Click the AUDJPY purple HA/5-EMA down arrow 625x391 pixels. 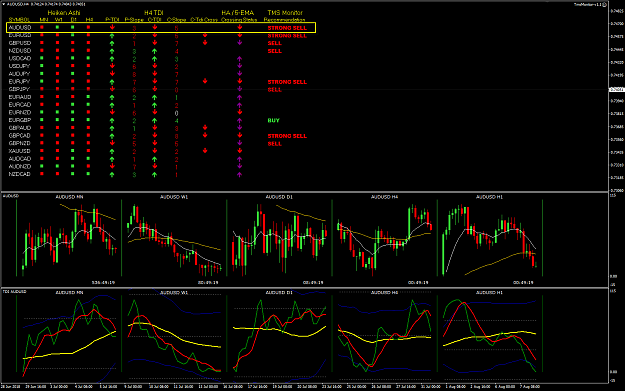click(240, 74)
